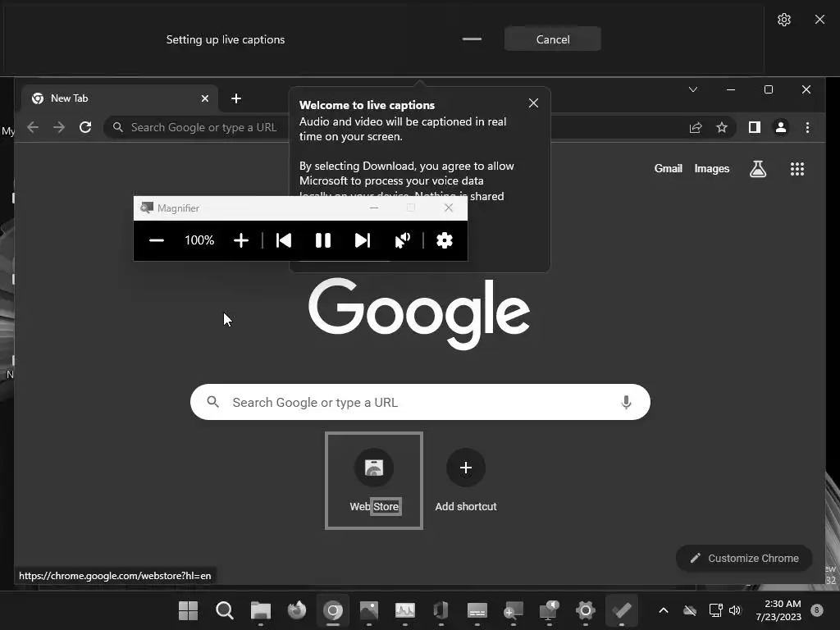Skip to next sentence in Magnifier reader

coord(363,240)
